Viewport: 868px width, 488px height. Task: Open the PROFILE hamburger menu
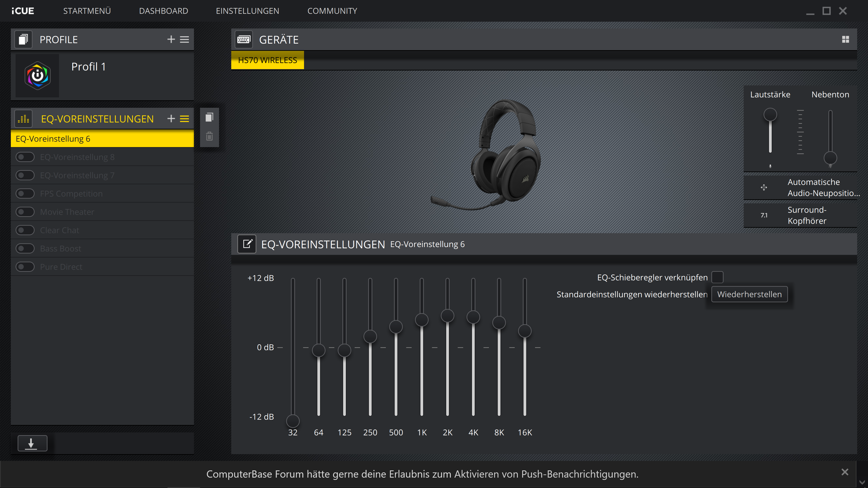click(x=184, y=39)
